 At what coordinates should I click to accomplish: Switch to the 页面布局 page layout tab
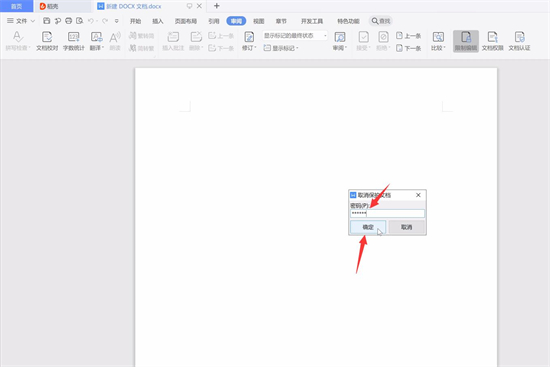186,21
